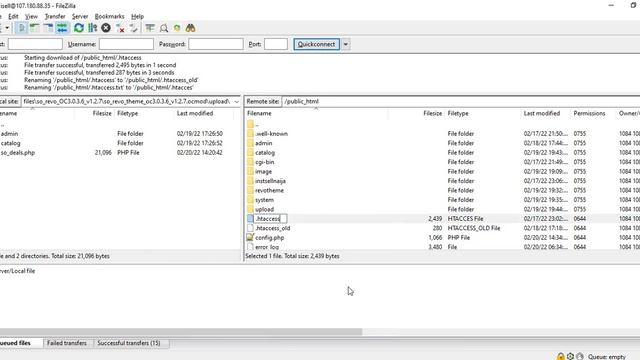This screenshot has width=640, height=360.
Task: Click the lock icon in the status bar
Action: [561, 356]
